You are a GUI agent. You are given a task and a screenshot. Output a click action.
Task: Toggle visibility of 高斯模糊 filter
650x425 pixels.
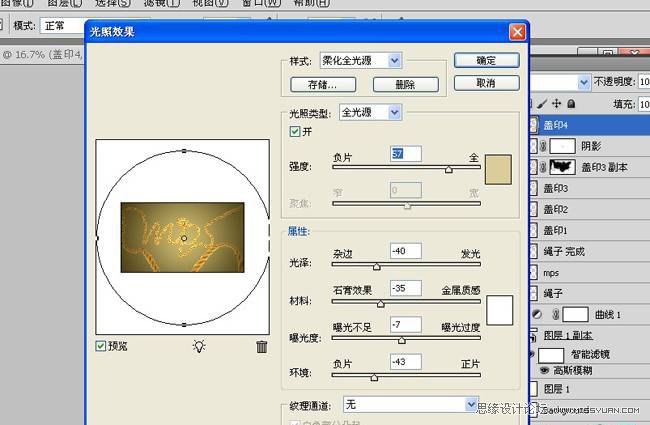click(x=544, y=370)
